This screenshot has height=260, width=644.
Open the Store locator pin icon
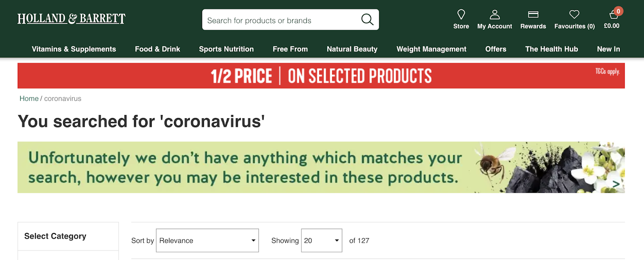point(461,15)
